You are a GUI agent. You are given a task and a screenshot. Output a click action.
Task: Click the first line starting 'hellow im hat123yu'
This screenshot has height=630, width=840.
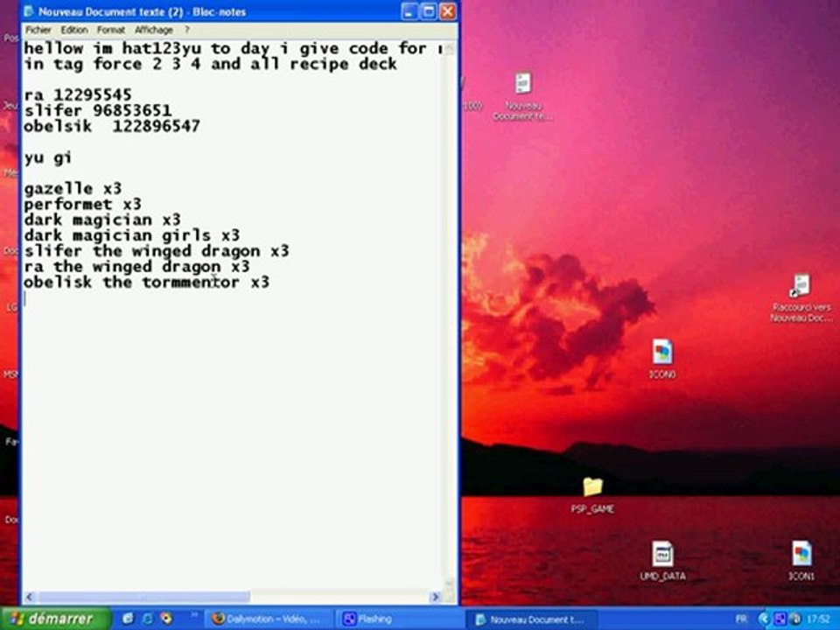(233, 49)
